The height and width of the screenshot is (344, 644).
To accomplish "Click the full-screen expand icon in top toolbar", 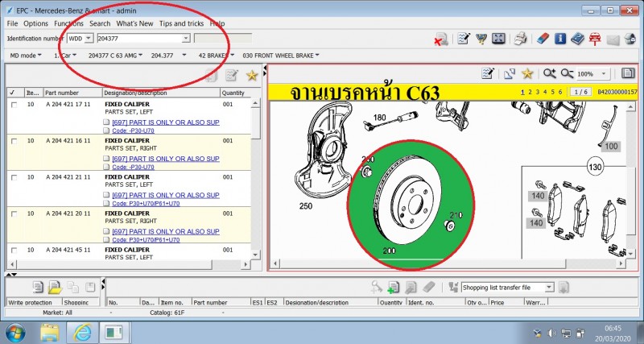I will click(498, 39).
